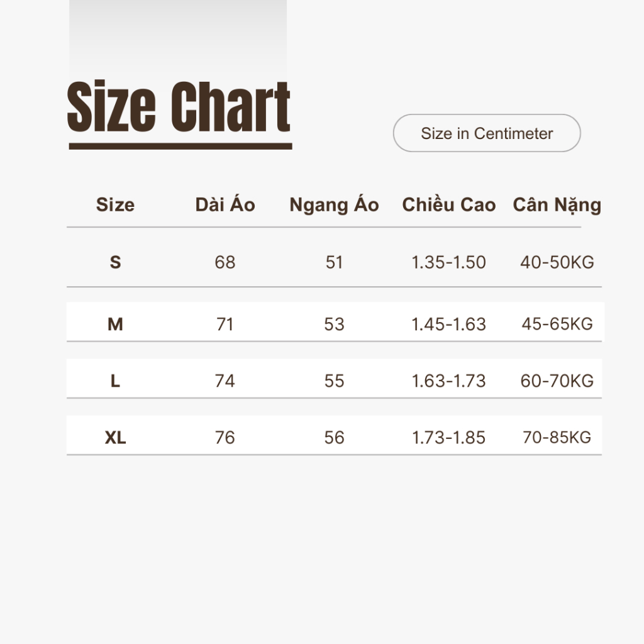Screen dimensions: 644x644
Task: Select the XL size row label
Action: point(115,438)
